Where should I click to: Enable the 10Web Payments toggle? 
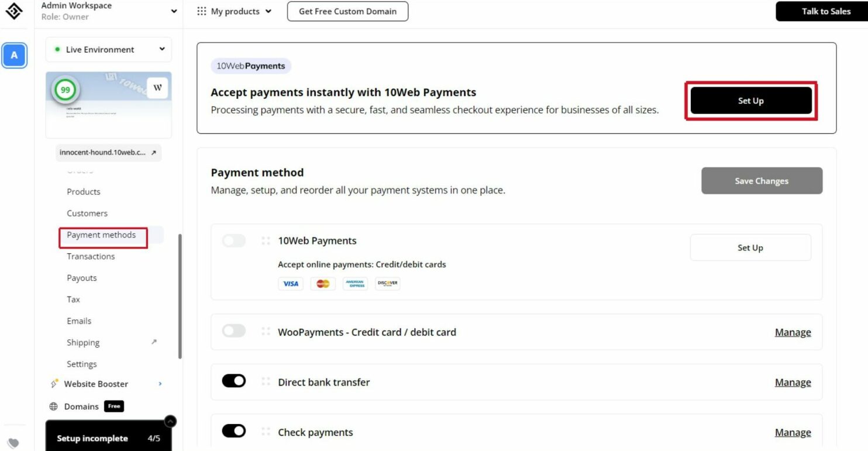pos(233,240)
